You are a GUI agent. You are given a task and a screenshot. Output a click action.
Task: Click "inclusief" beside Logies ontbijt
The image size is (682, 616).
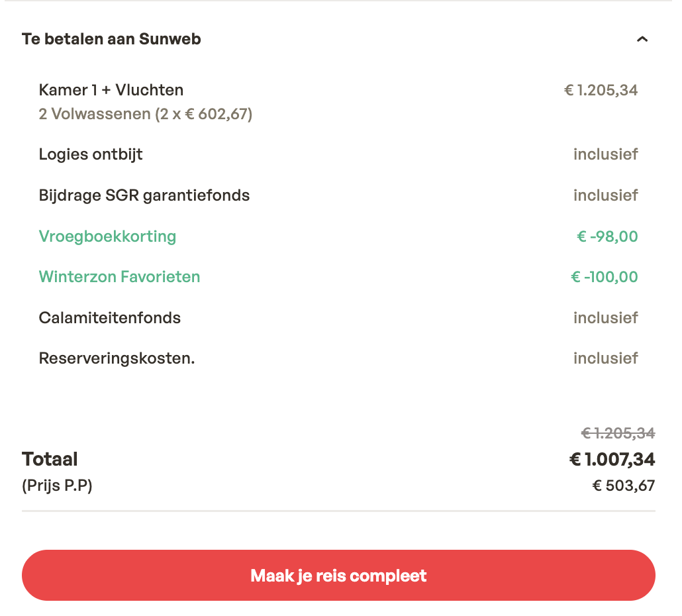[605, 154]
